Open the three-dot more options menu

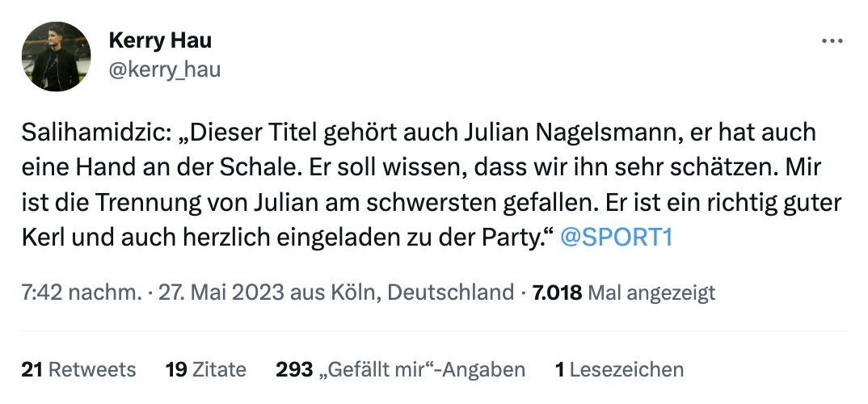(832, 41)
